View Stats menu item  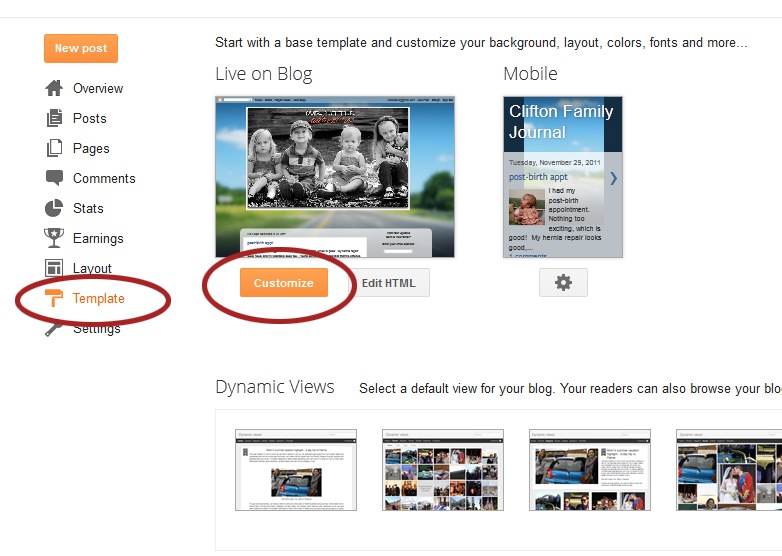click(x=88, y=208)
